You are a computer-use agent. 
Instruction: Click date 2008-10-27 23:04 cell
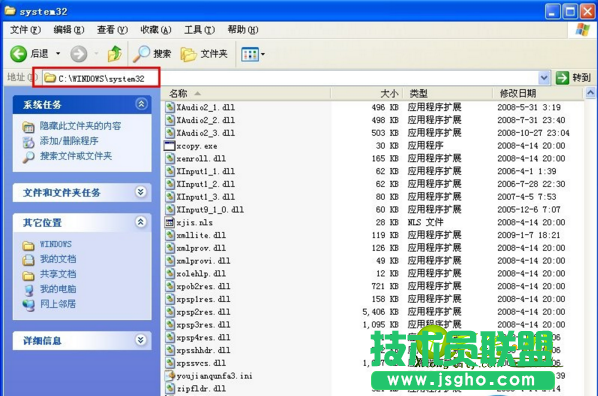coord(533,133)
